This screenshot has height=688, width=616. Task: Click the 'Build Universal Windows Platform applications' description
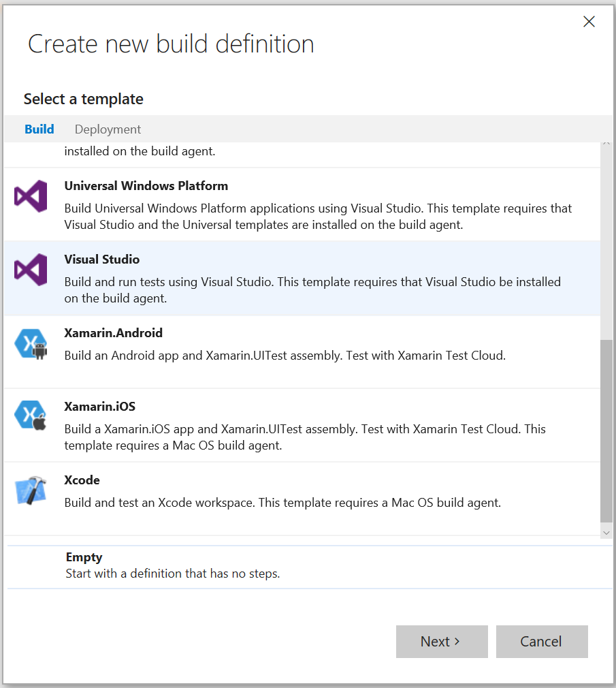319,217
